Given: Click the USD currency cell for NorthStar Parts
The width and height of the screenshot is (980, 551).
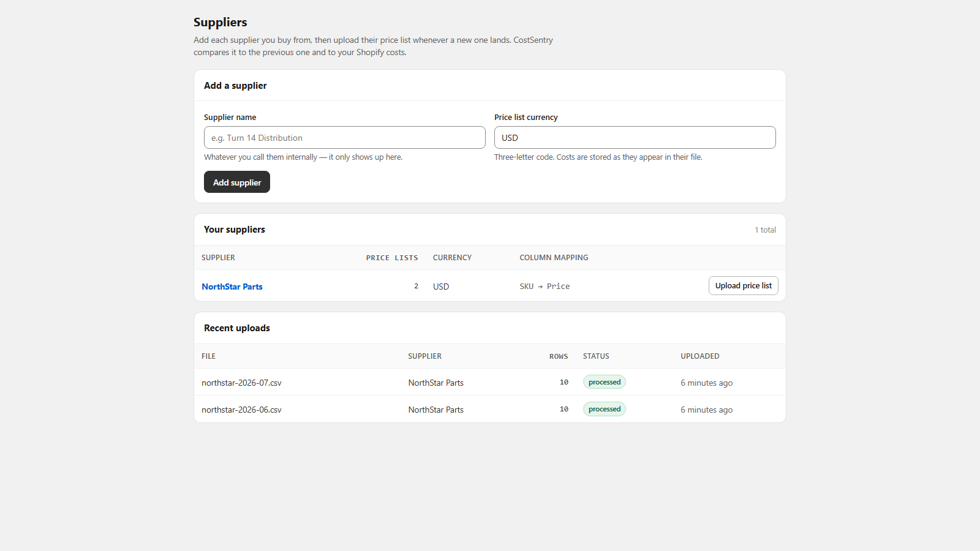Looking at the screenshot, I should 441,287.
